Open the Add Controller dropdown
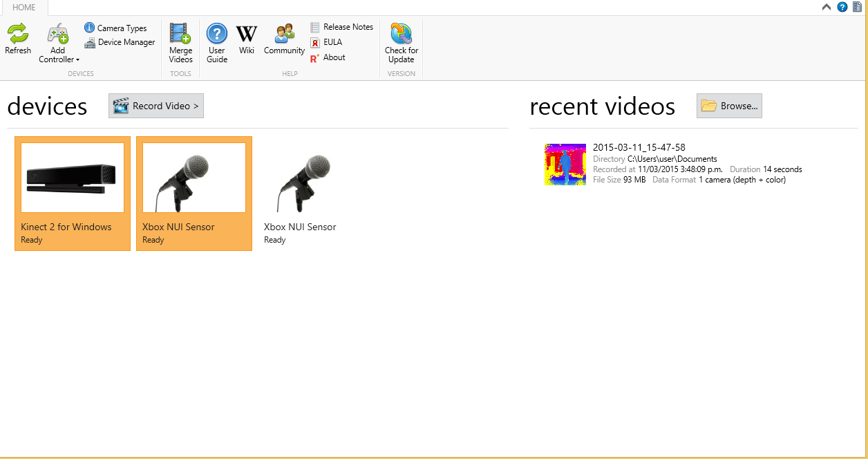868x459 pixels. [58, 44]
